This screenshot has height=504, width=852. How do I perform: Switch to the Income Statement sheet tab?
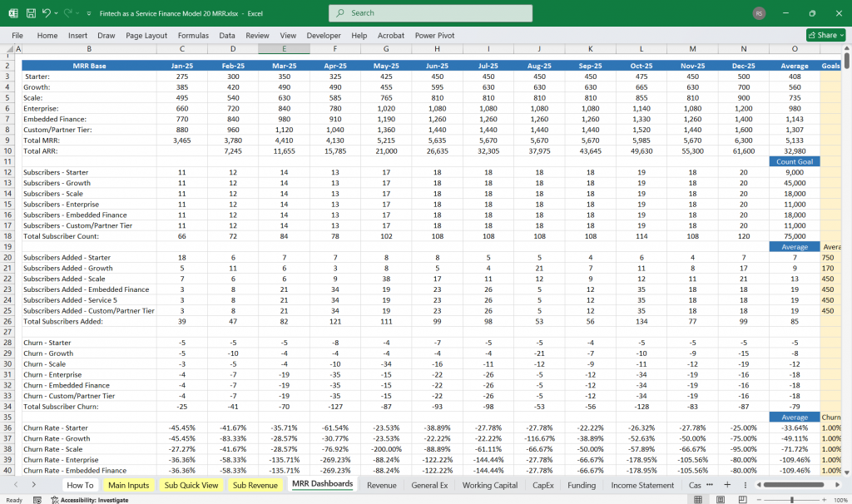[642, 485]
